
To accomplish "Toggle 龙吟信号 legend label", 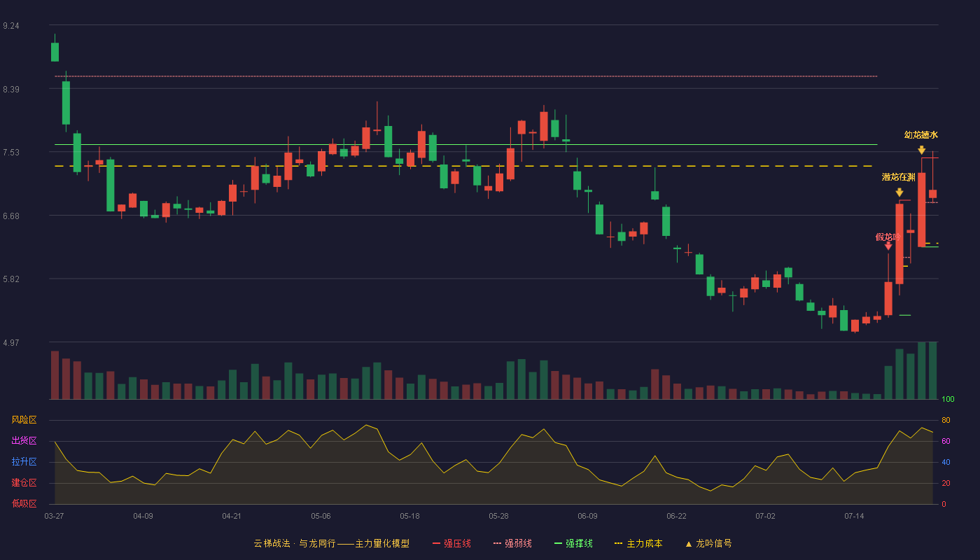I will (713, 544).
